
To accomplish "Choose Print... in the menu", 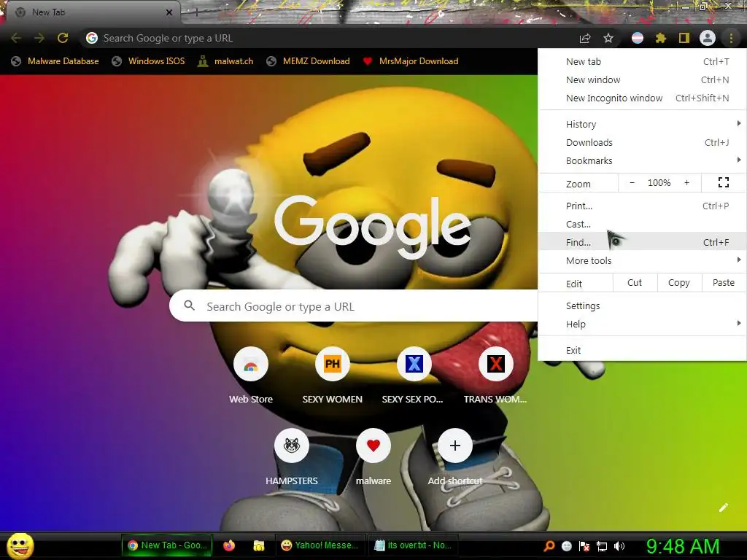I will click(642, 206).
